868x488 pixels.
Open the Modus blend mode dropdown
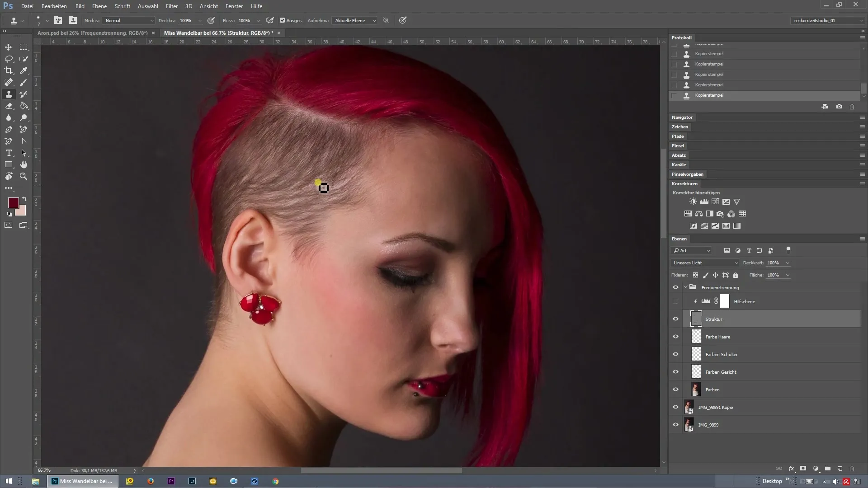click(129, 20)
